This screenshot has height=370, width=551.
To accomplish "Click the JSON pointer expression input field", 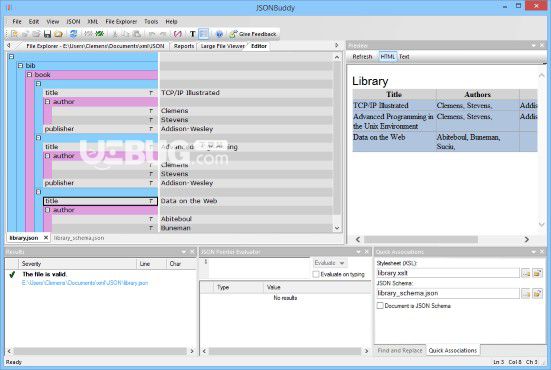I will pos(259,268).
